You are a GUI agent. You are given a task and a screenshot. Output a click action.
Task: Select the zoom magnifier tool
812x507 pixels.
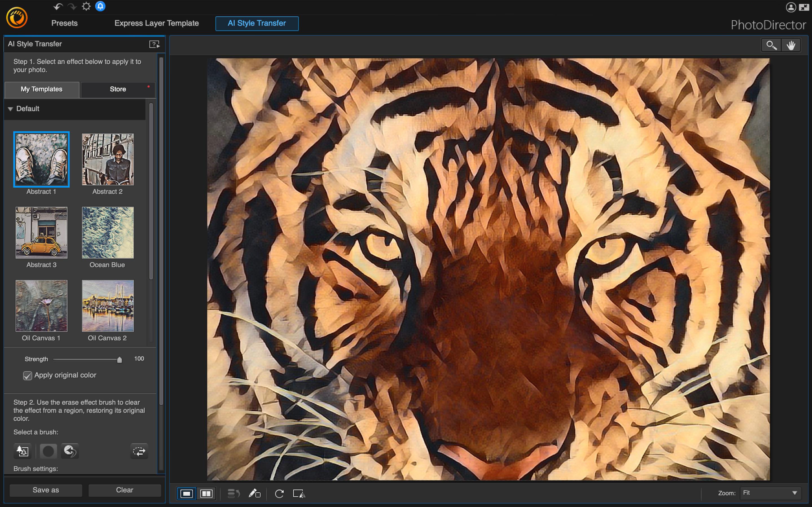click(771, 45)
